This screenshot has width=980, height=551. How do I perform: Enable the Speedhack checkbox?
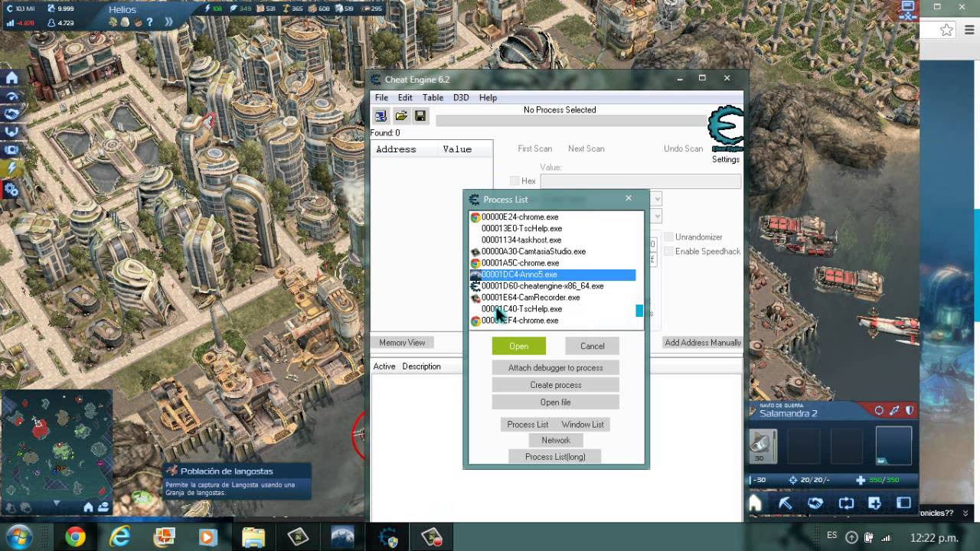pyautogui.click(x=668, y=252)
